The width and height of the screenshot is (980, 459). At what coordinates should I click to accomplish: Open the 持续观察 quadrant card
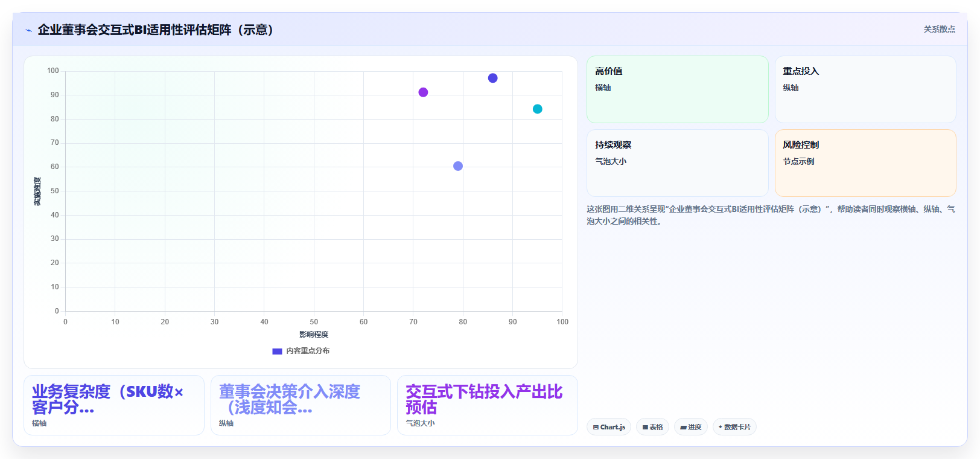pyautogui.click(x=677, y=163)
